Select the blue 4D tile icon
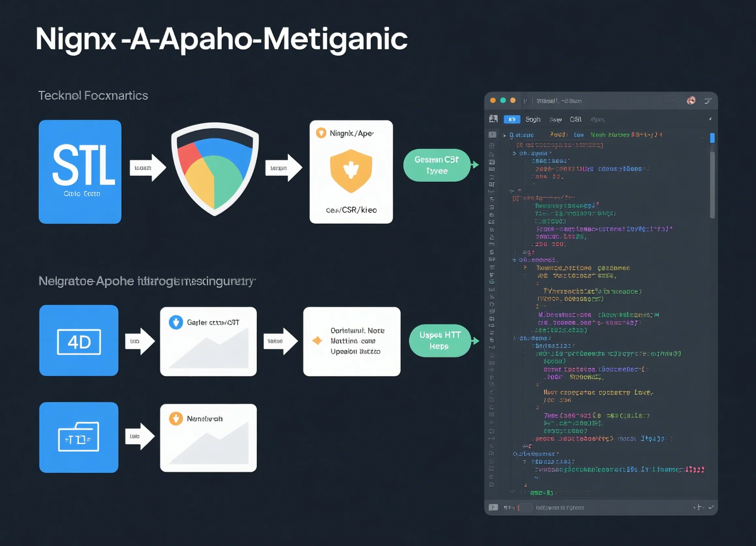The height and width of the screenshot is (546, 756). tap(79, 341)
